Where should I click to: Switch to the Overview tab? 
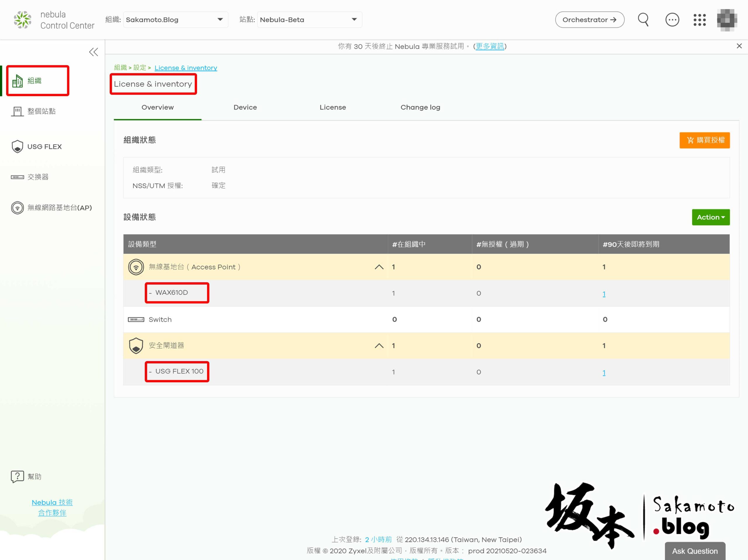point(157,107)
